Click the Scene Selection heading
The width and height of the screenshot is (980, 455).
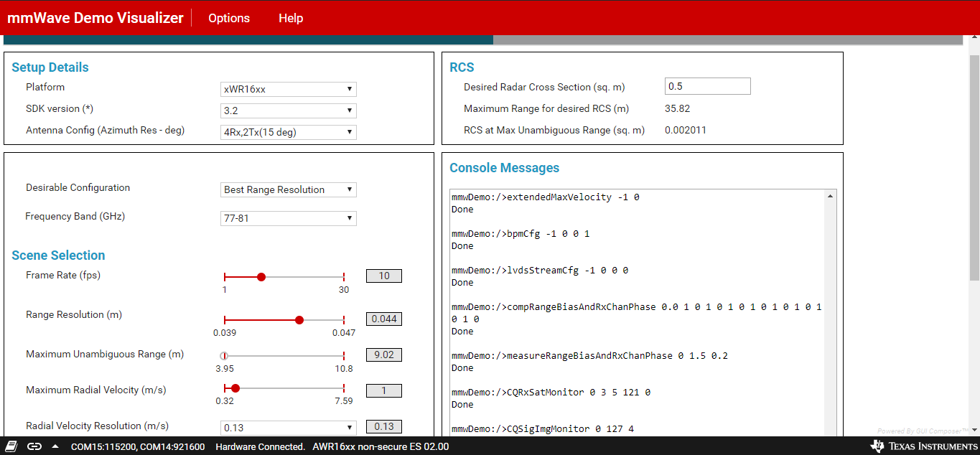point(58,255)
